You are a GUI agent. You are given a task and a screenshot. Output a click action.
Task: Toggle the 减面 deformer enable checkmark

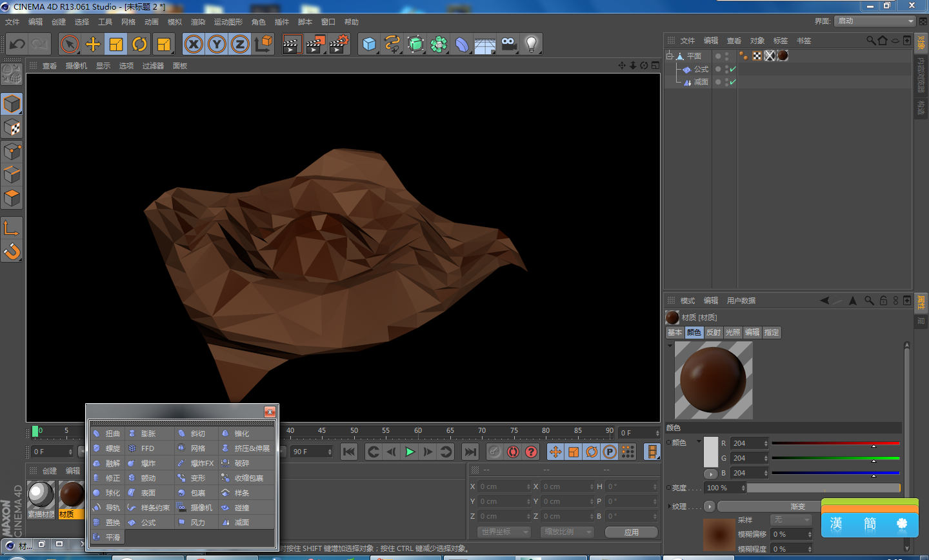pos(733,82)
